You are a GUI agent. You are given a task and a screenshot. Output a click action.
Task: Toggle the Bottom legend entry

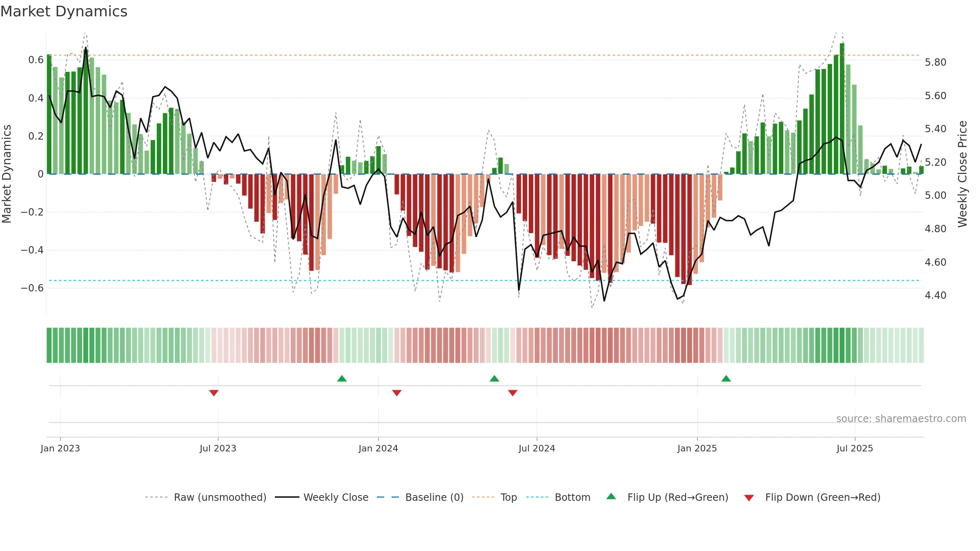(558, 497)
